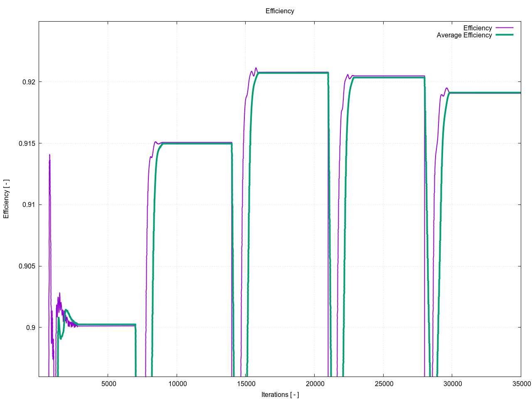
Task: Select the 'Average Efficiency' legend text label
Action: 464,35
